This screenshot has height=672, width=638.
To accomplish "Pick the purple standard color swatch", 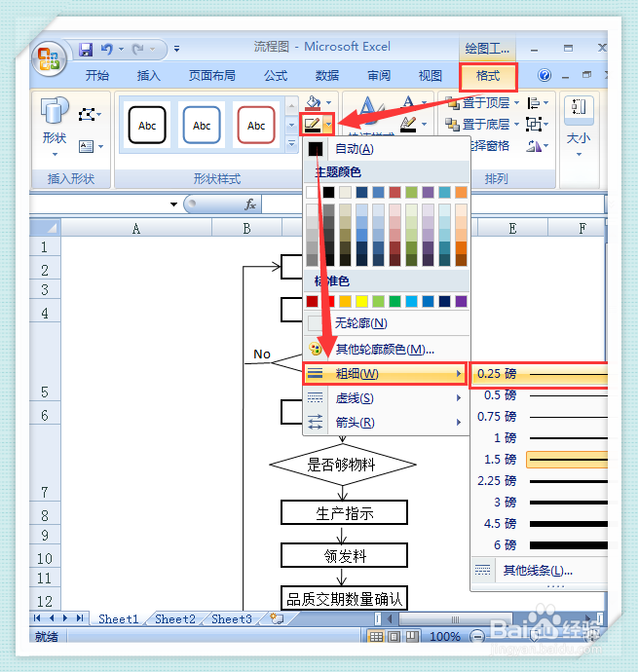I will [x=461, y=301].
